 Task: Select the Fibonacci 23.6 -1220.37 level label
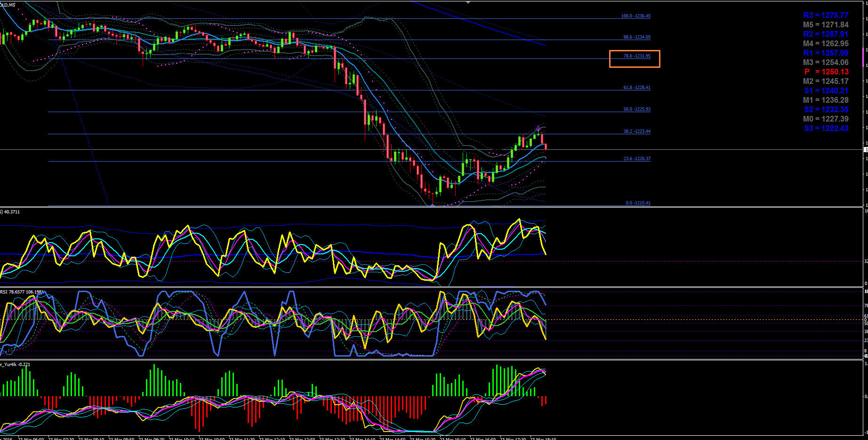click(637, 159)
